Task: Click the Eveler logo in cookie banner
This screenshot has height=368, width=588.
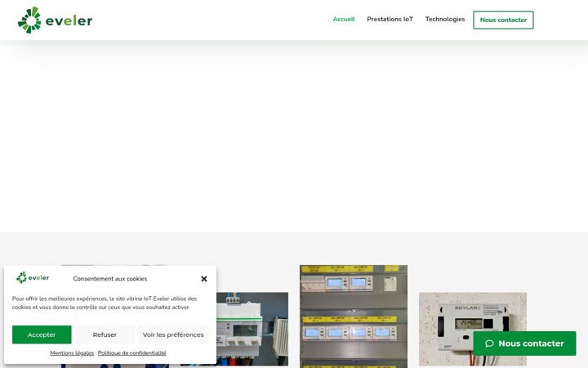Action: [33, 278]
